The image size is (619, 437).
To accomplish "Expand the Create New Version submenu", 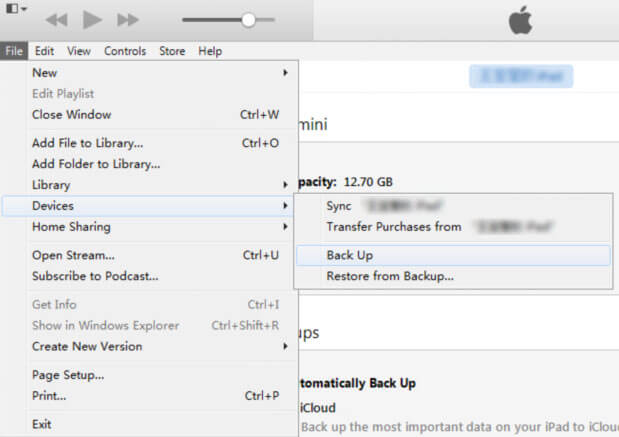I will click(x=160, y=346).
